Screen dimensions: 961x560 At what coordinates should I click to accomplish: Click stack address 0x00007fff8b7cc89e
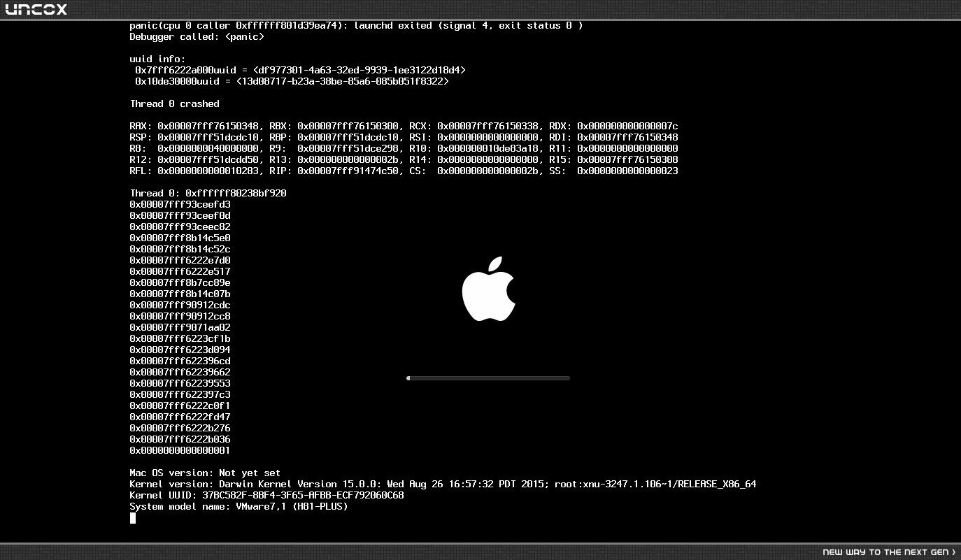[180, 283]
